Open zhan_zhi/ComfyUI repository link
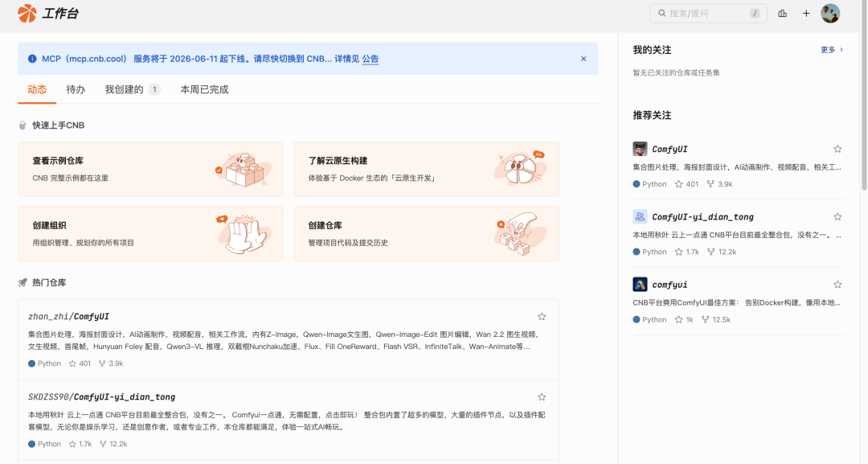The height and width of the screenshot is (464, 868). pyautogui.click(x=68, y=317)
